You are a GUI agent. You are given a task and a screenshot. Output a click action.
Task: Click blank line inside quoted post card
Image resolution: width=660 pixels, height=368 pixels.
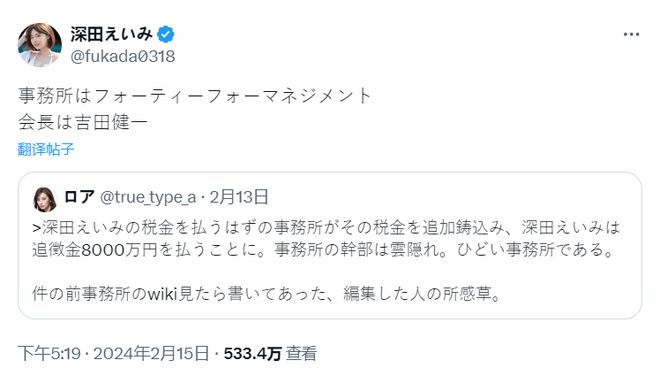point(330,272)
